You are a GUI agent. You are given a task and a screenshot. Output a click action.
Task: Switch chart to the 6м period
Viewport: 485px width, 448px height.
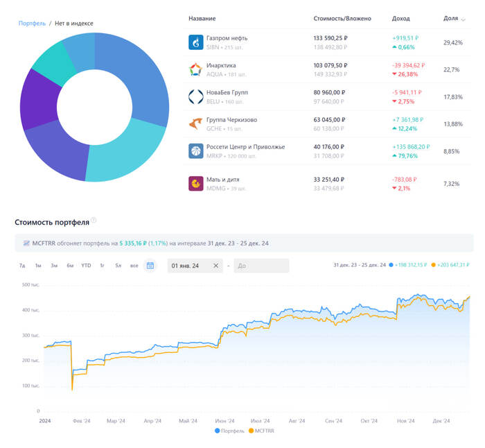(70, 266)
